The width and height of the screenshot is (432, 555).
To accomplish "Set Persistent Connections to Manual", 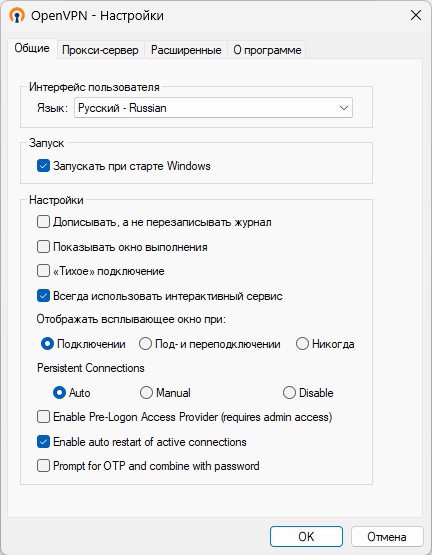I will [146, 393].
